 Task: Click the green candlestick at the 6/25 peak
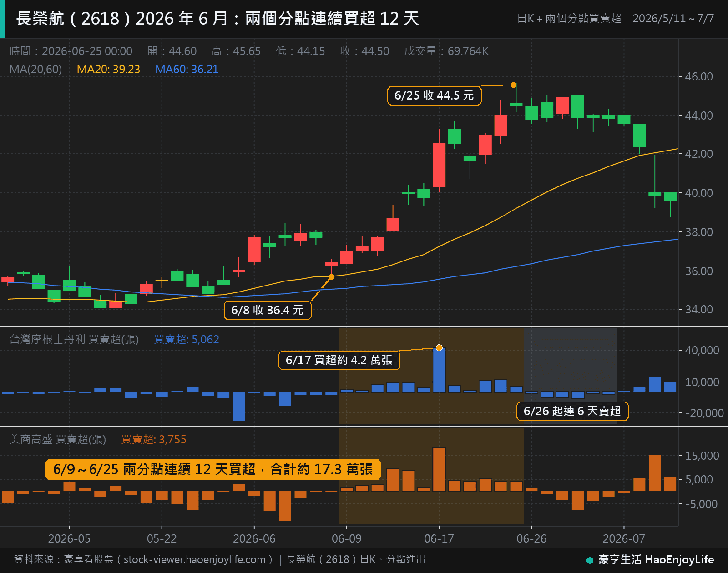[516, 105]
